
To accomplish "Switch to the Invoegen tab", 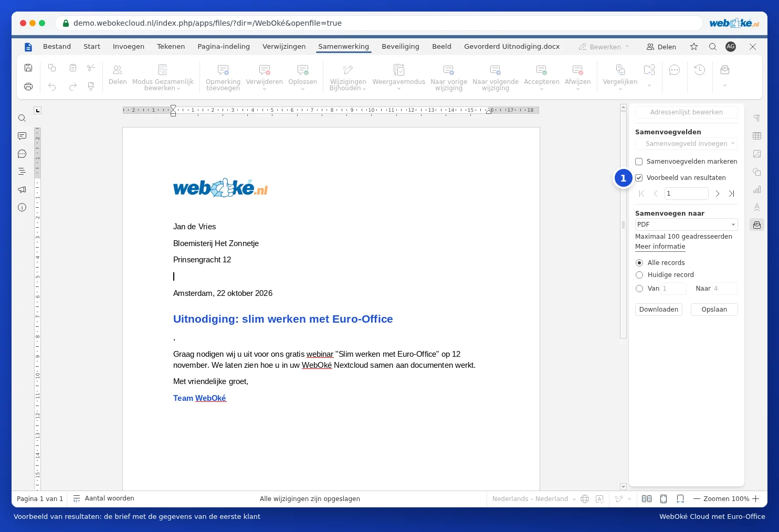I will pyautogui.click(x=129, y=47).
